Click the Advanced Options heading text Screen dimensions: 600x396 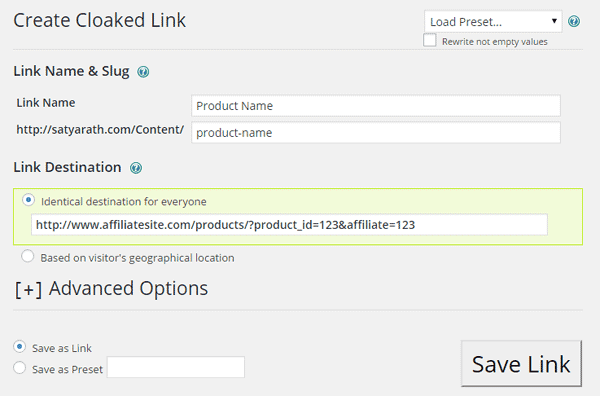tap(128, 288)
